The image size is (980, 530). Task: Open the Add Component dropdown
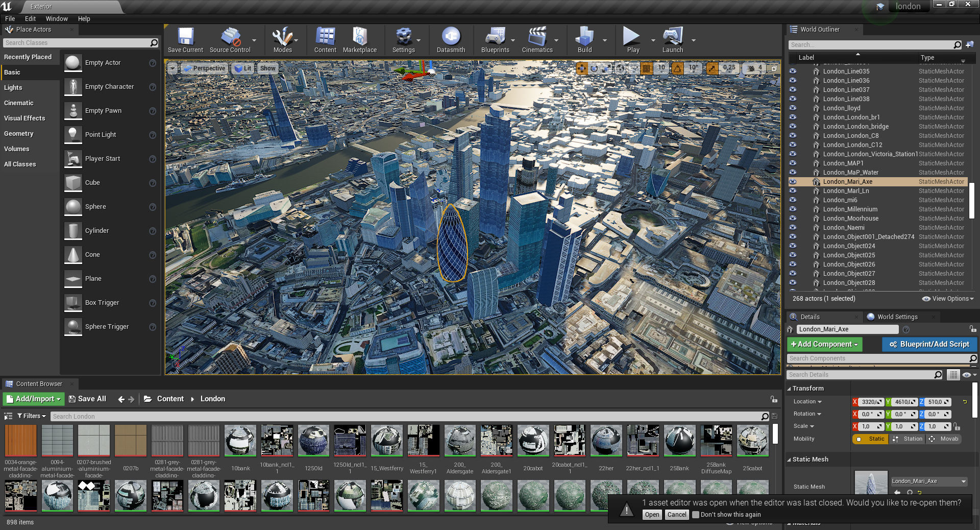click(x=824, y=345)
